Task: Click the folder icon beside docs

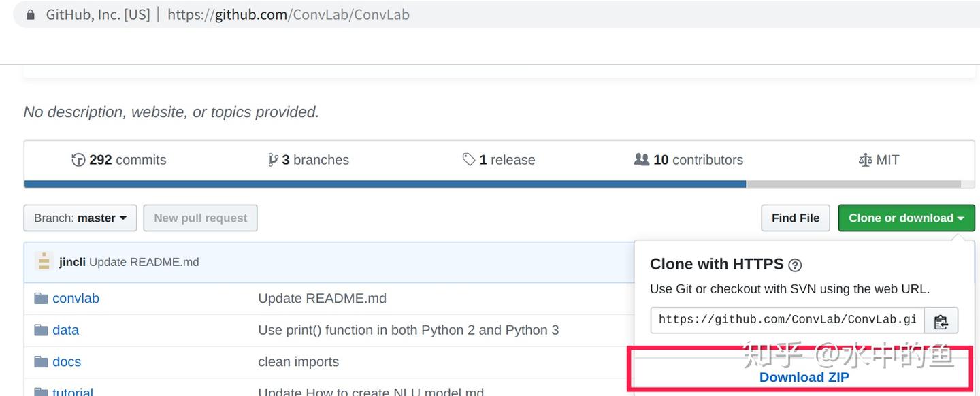Action: [42, 361]
